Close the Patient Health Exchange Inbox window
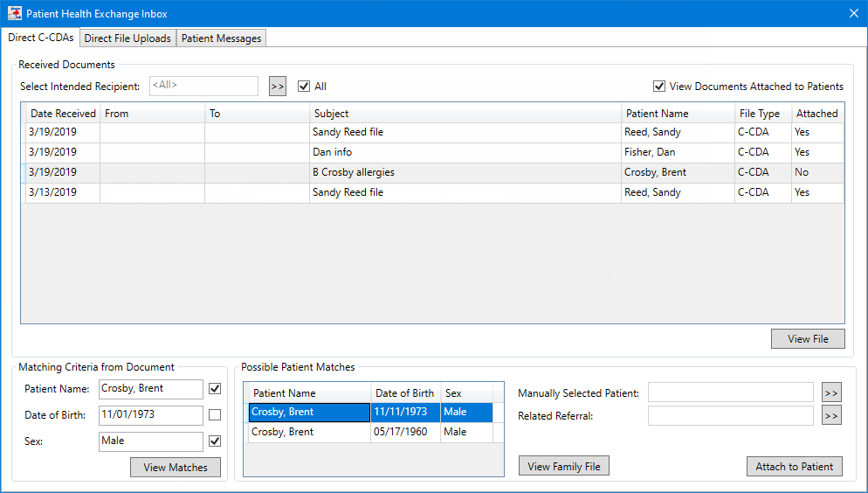The height and width of the screenshot is (493, 868). coord(853,13)
